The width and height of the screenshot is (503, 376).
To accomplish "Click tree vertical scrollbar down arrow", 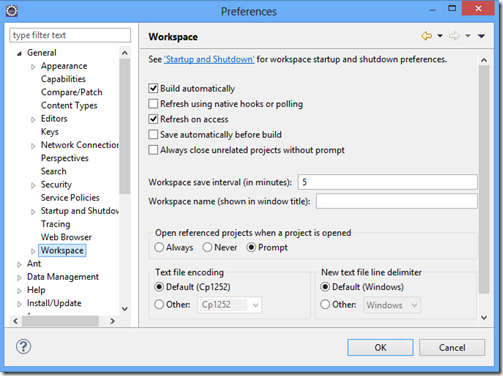I will pyautogui.click(x=125, y=309).
